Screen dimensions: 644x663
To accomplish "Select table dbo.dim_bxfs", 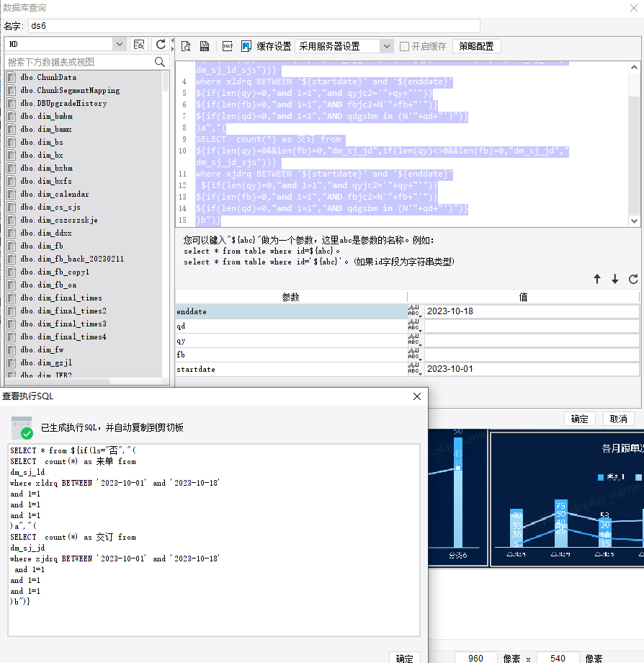I will (46, 181).
